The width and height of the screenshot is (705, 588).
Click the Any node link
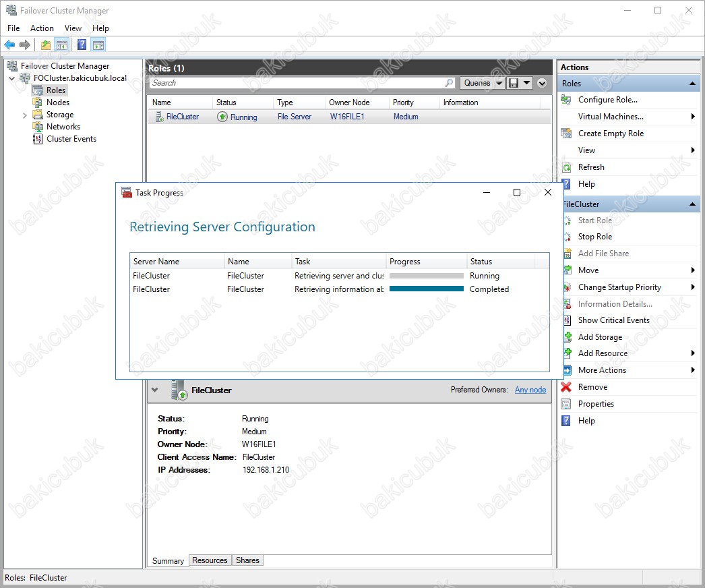coord(530,390)
